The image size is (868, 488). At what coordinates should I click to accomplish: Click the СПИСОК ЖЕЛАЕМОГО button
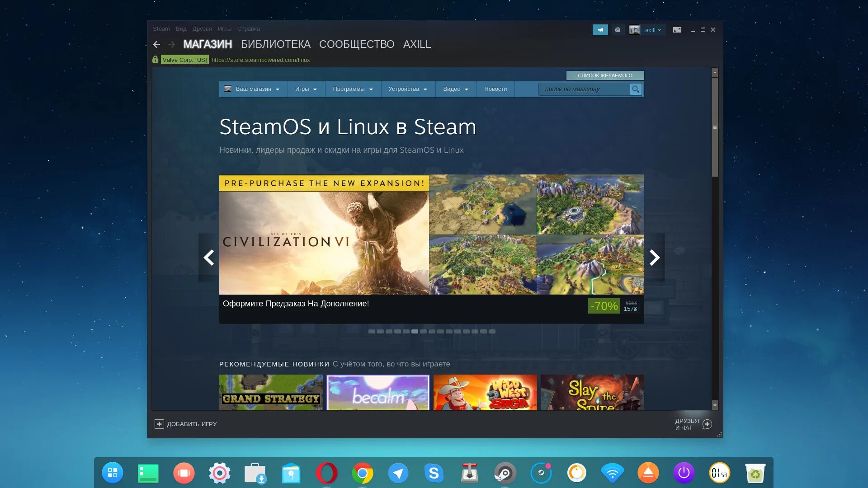point(605,75)
